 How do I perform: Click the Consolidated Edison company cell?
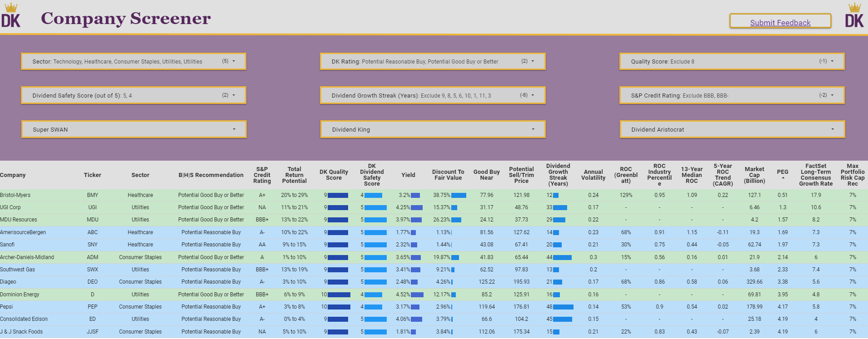click(24, 319)
